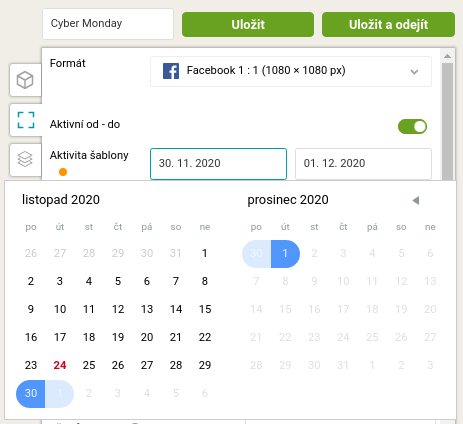This screenshot has height=424, width=463.
Task: Click the scrollbar up arrow
Action: coord(447,56)
